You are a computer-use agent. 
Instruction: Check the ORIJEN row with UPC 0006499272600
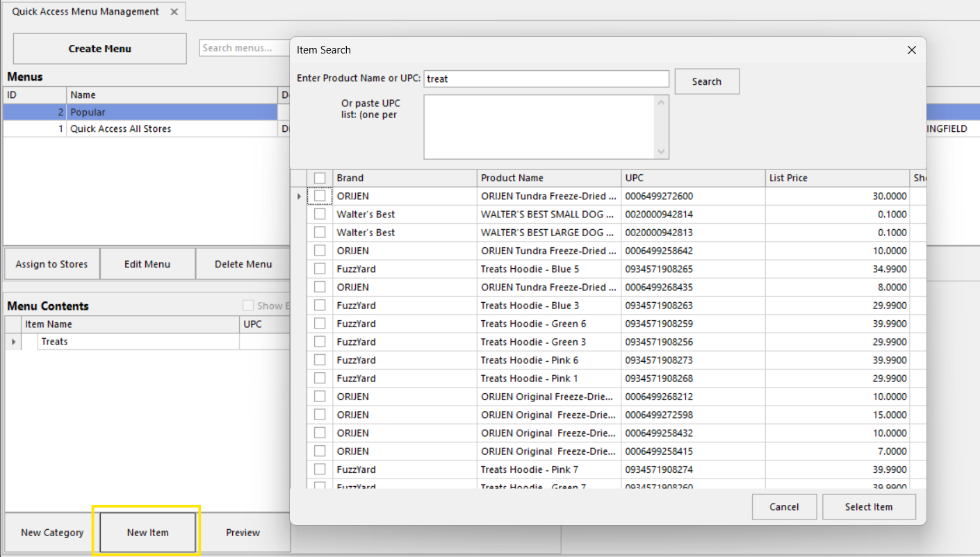tap(320, 197)
